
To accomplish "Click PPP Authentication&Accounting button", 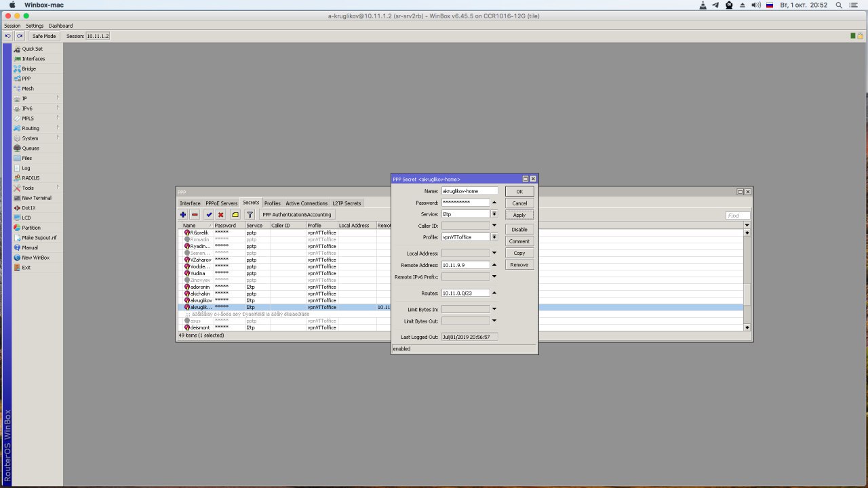I will [x=297, y=215].
